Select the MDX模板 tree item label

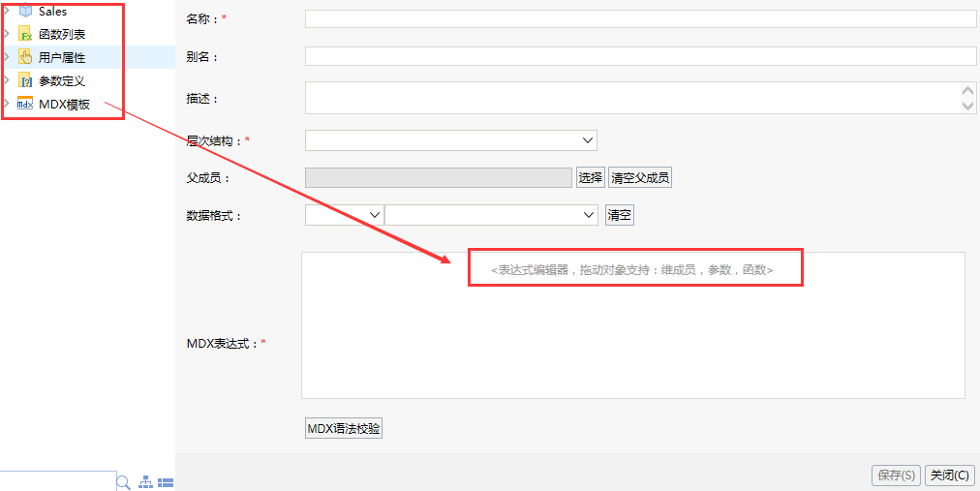coord(64,105)
